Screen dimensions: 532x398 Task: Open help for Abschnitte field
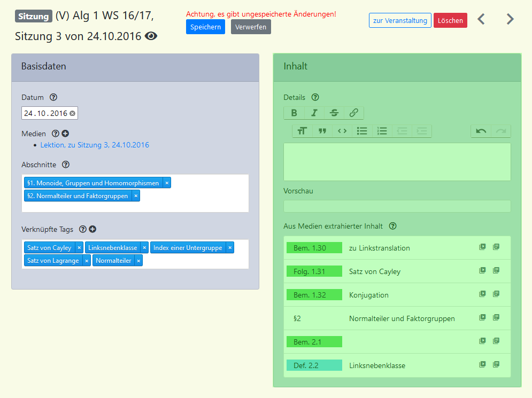(x=66, y=165)
